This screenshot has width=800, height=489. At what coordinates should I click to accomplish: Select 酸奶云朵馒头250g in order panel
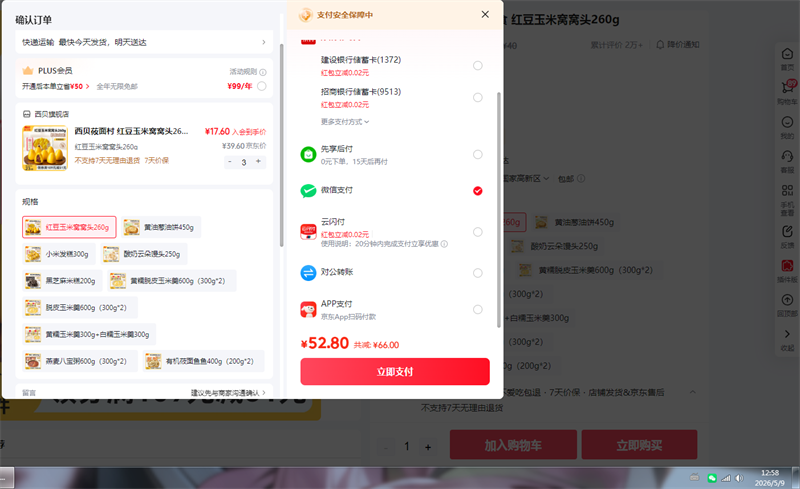(143, 254)
